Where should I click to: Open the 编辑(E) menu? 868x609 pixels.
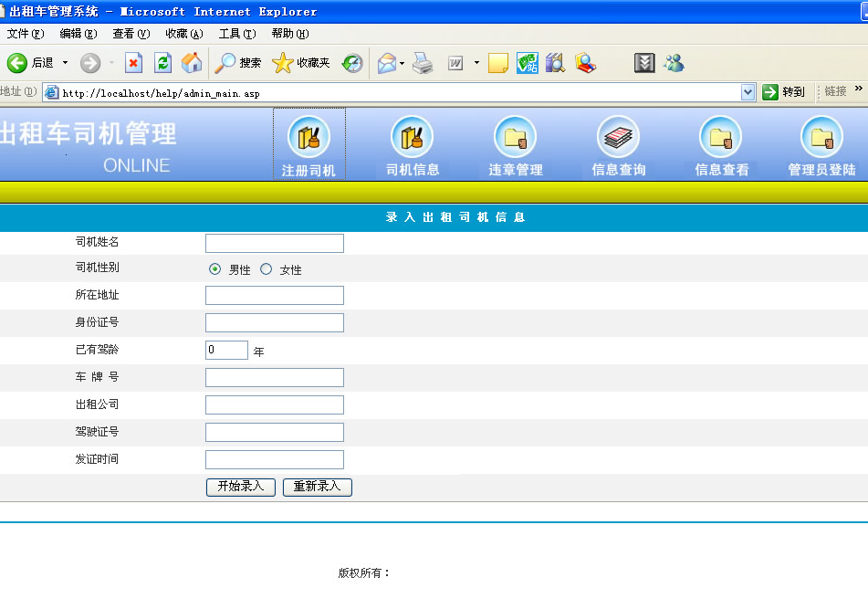point(78,34)
